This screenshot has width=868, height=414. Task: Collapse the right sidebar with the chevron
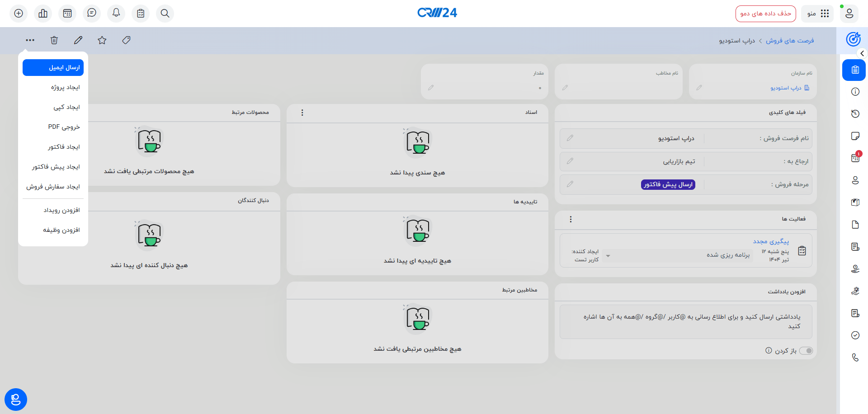(862, 53)
